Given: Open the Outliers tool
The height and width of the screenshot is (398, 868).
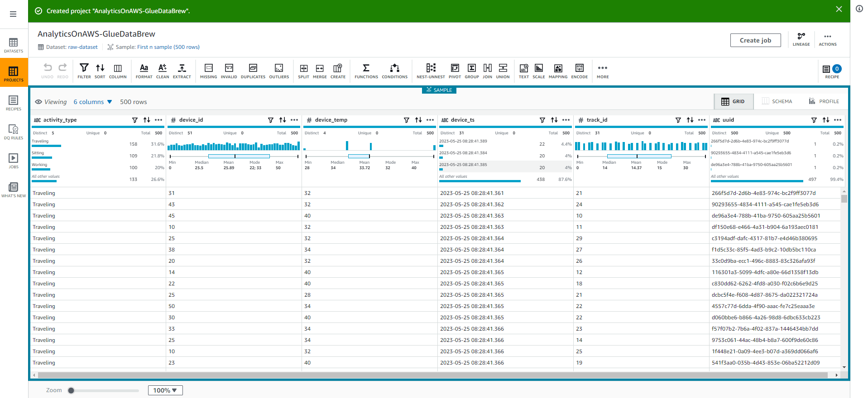Looking at the screenshot, I should tap(279, 71).
